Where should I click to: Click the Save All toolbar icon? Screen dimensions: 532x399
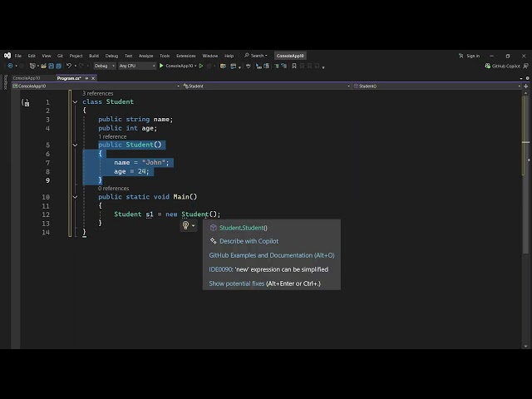58,66
